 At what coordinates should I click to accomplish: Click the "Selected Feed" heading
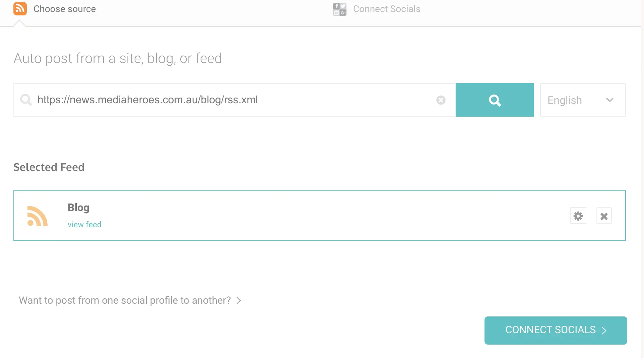(x=49, y=167)
